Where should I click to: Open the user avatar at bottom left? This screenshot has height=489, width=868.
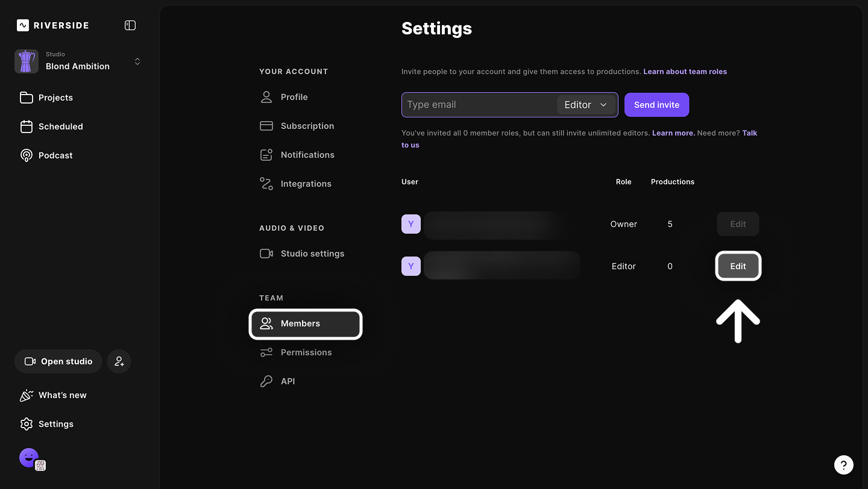coord(29,458)
